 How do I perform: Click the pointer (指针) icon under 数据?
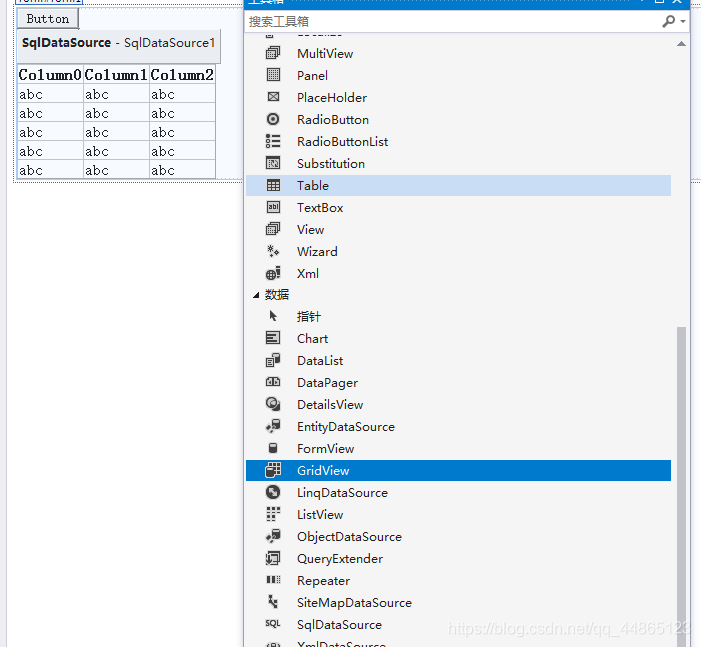[x=273, y=317]
